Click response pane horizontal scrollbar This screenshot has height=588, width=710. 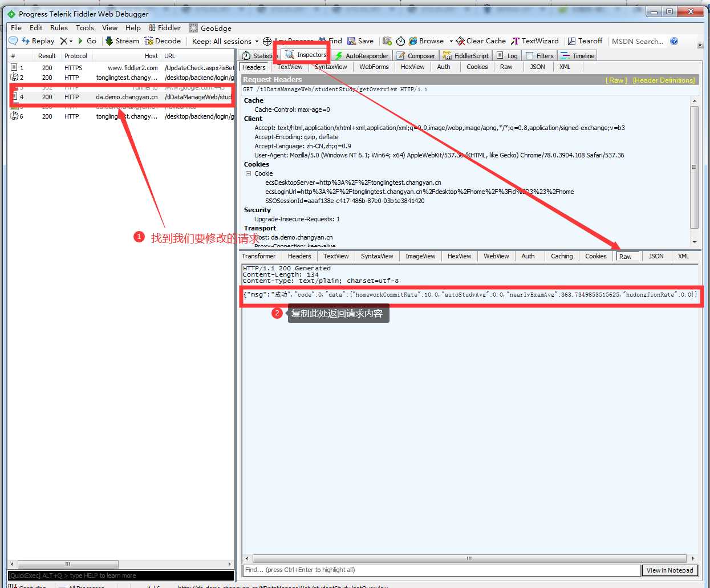[x=470, y=558]
